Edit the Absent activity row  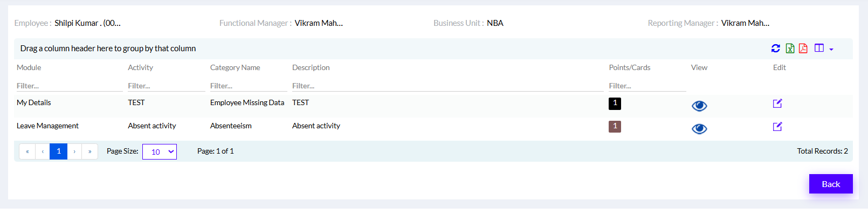[x=777, y=127]
